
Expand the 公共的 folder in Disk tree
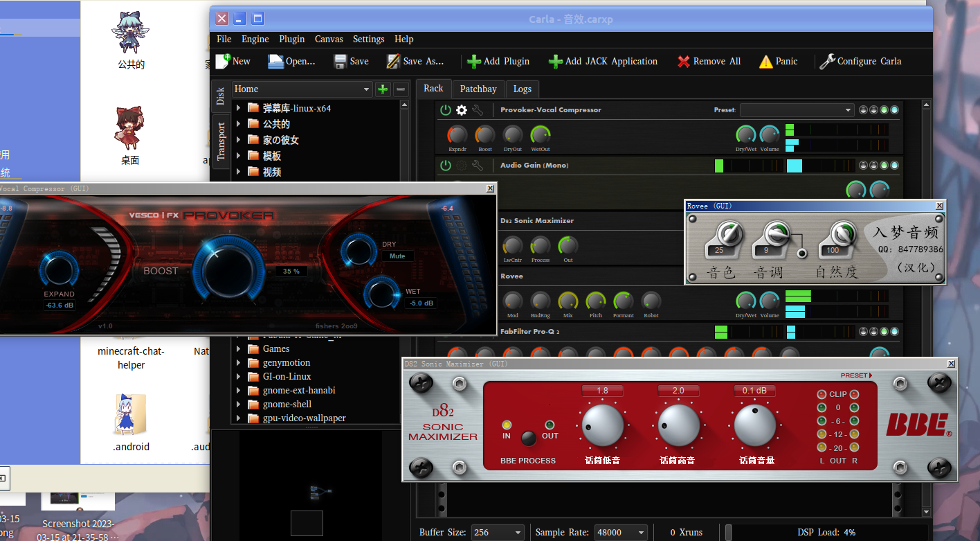pyautogui.click(x=238, y=124)
